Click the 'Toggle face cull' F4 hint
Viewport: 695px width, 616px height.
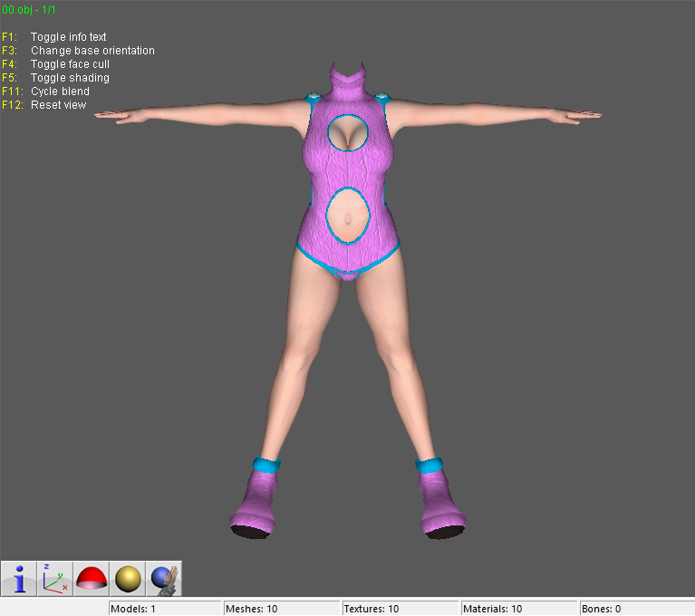pyautogui.click(x=70, y=64)
